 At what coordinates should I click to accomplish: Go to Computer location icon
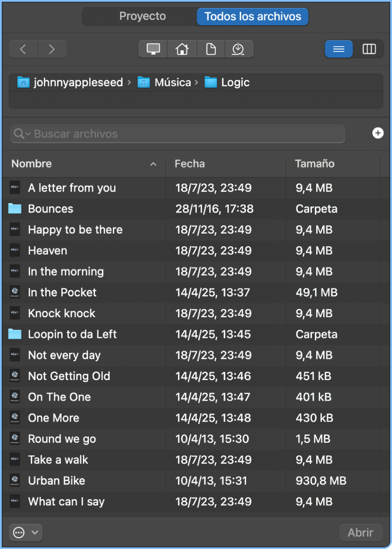pyautogui.click(x=153, y=49)
